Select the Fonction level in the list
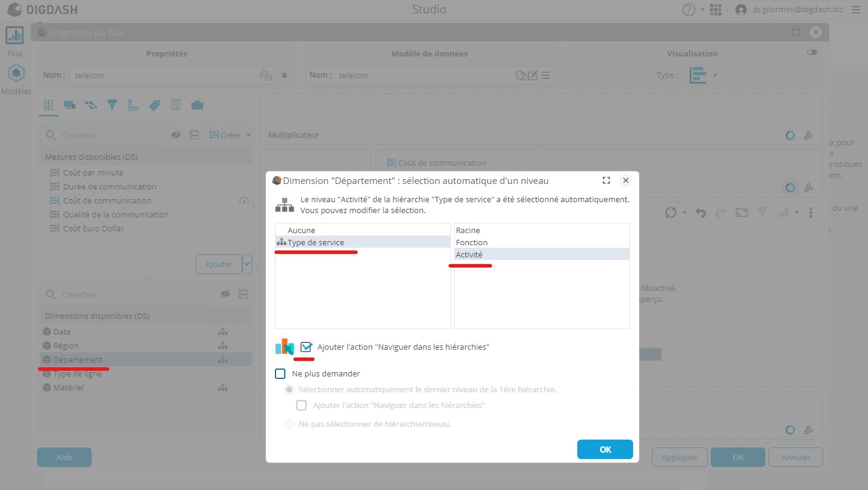Screen dimensions: 868x490 [472, 242]
